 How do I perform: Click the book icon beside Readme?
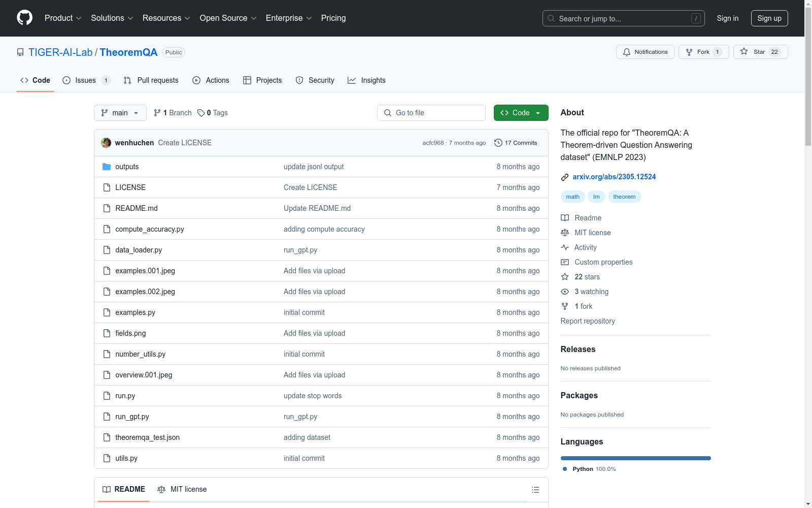coord(565,218)
